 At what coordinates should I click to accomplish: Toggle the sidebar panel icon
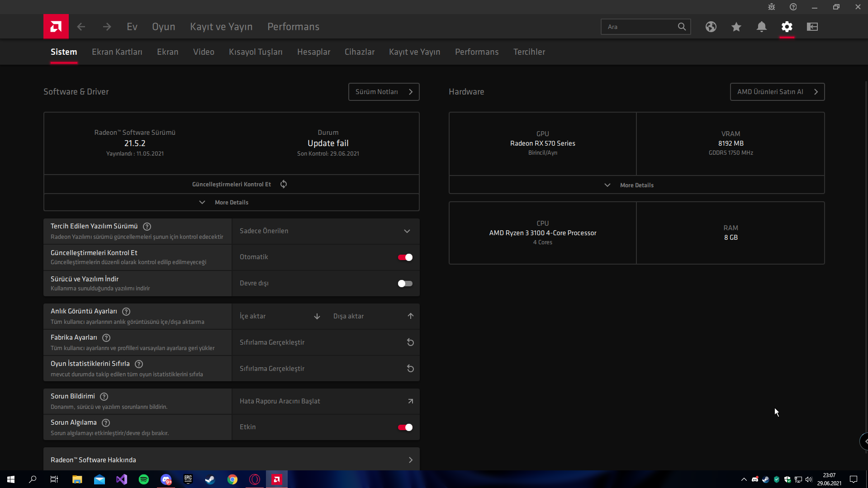tap(812, 27)
